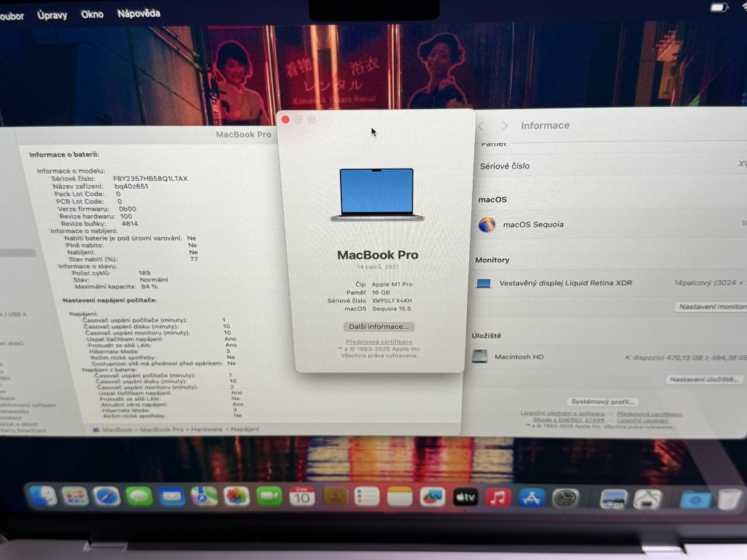Launch Safari from the dock

[107, 497]
